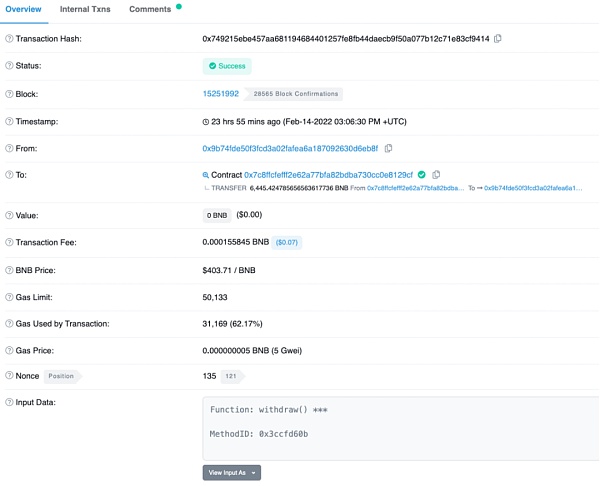Open block 15251992 link
The width and height of the screenshot is (600, 486).
(x=221, y=94)
